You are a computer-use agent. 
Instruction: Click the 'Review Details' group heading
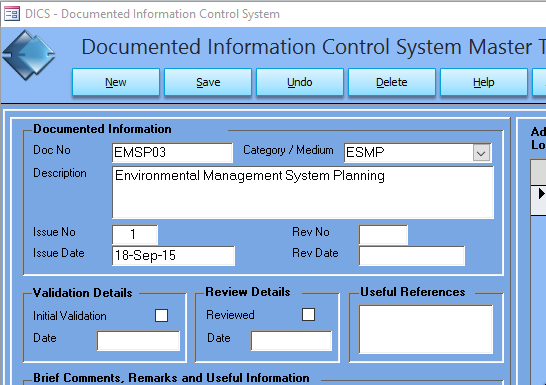pos(248,292)
